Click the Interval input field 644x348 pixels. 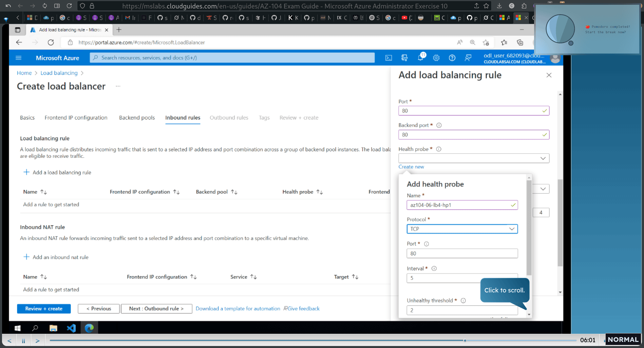click(462, 278)
